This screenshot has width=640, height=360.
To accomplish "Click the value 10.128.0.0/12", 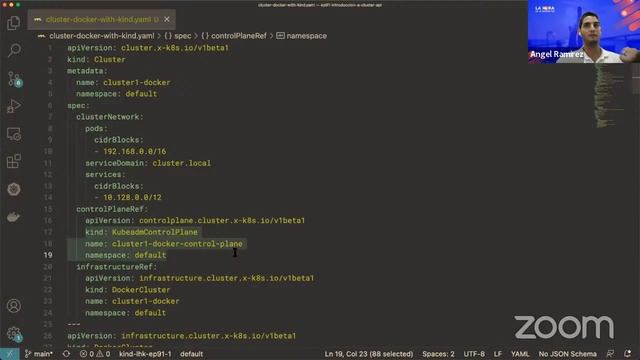I will pos(132,198).
